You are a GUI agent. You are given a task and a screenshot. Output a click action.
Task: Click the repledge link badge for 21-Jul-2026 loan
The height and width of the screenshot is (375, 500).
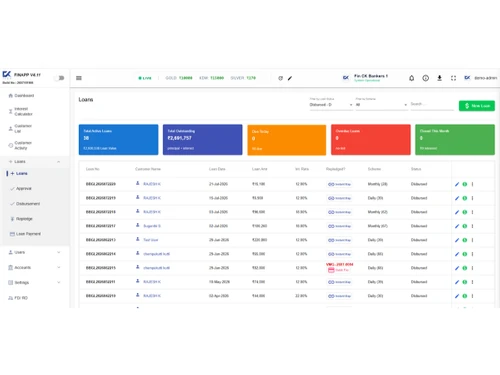click(339, 184)
